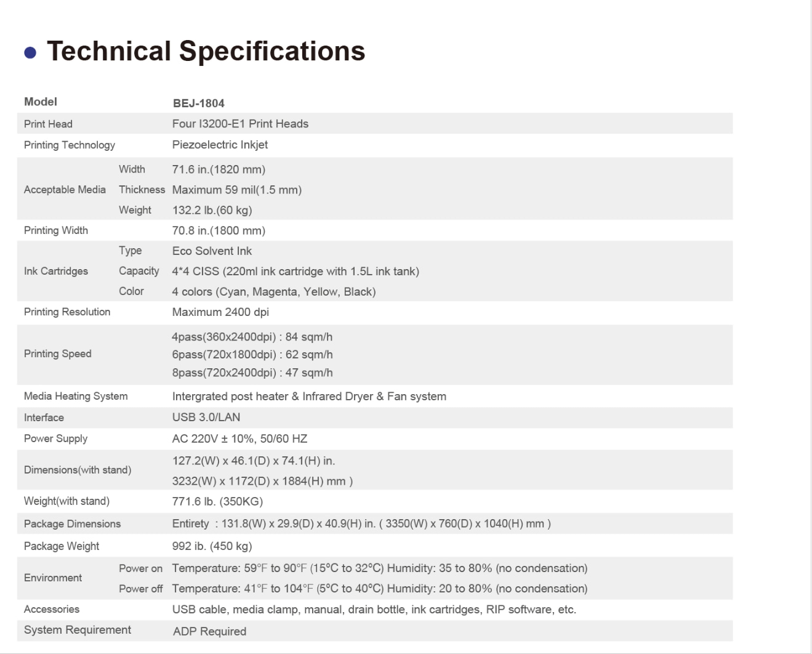Click the Maximum 2400 dpi value
Viewport: 812px width, 654px height.
click(x=220, y=312)
